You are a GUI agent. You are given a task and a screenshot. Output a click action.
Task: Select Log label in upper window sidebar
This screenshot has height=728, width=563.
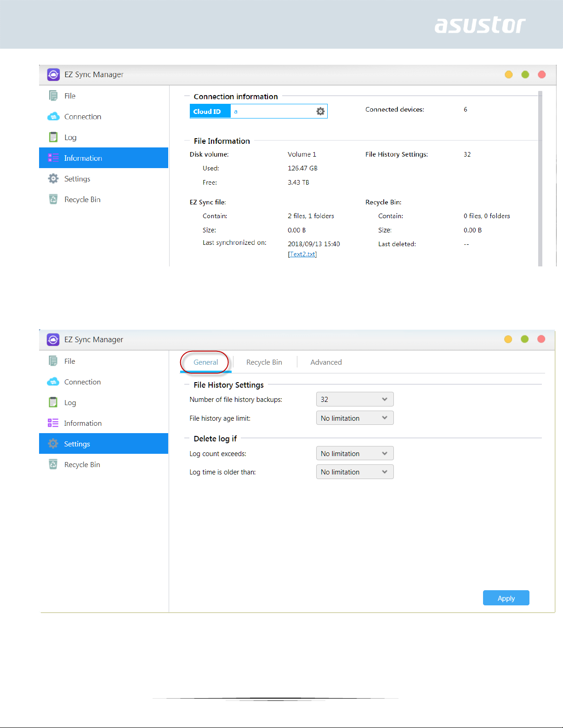click(70, 137)
